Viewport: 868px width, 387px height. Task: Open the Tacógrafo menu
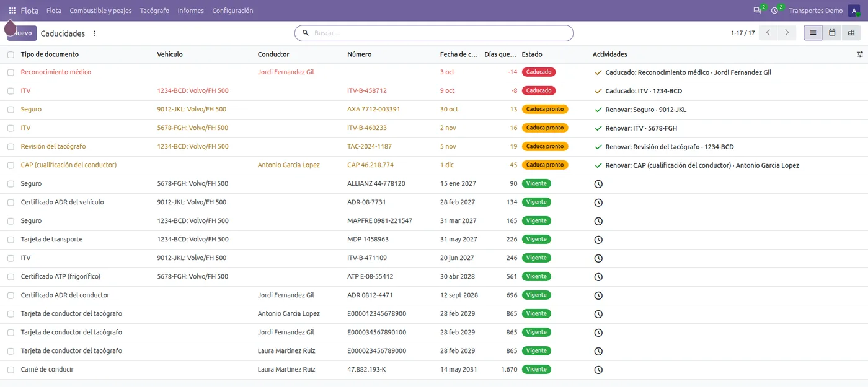(154, 11)
